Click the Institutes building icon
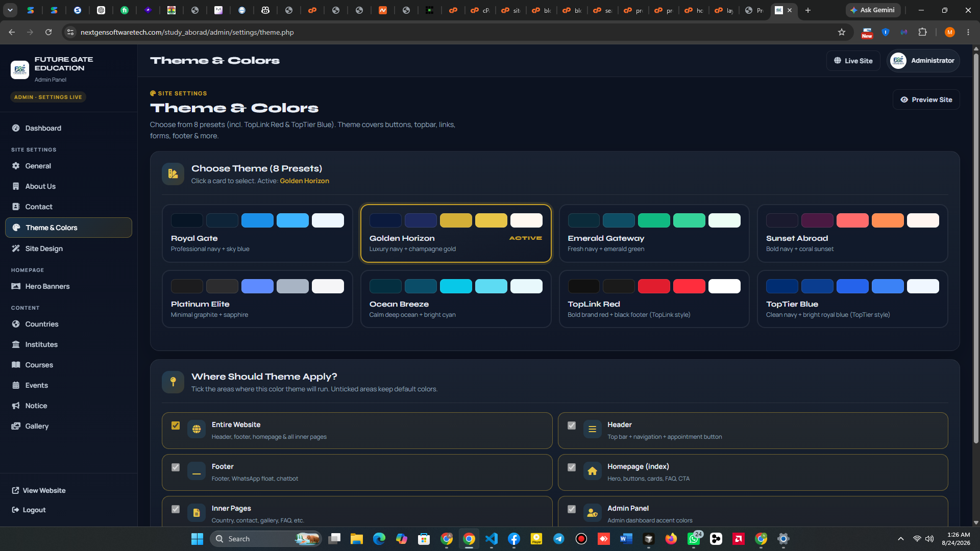 click(16, 344)
